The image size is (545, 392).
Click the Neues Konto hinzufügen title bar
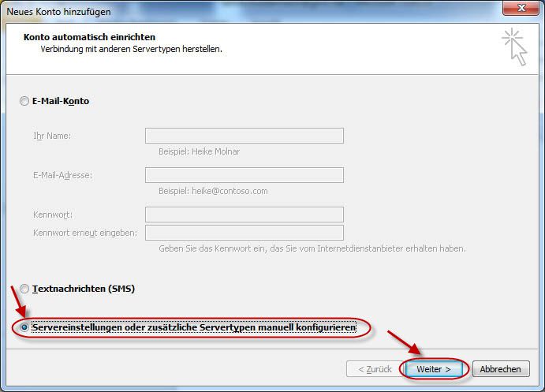(237, 11)
